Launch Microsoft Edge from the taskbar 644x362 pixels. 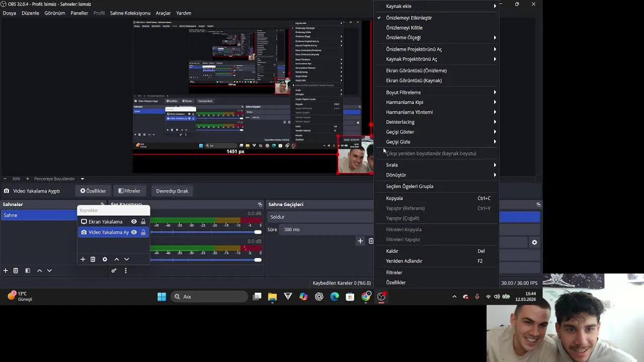(x=335, y=297)
